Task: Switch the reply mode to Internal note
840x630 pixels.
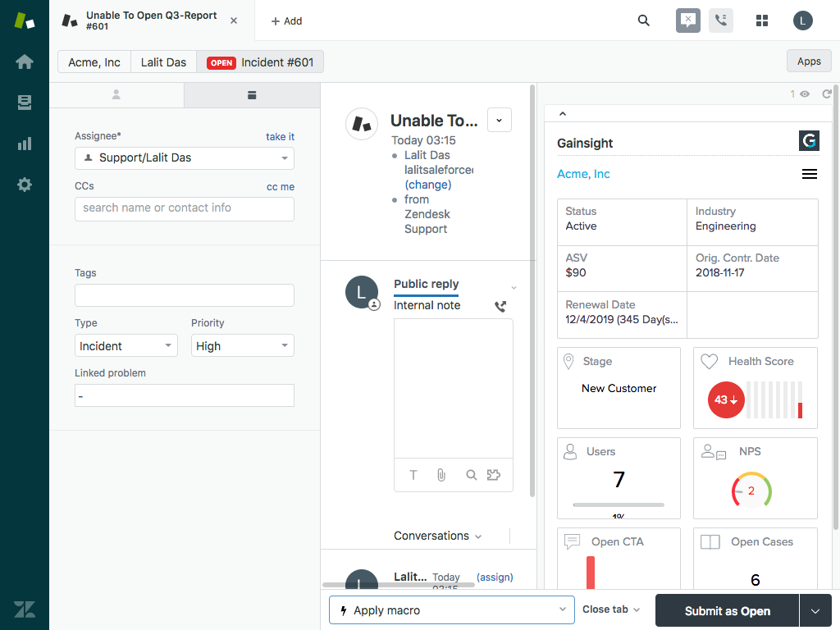Action: pos(427,304)
